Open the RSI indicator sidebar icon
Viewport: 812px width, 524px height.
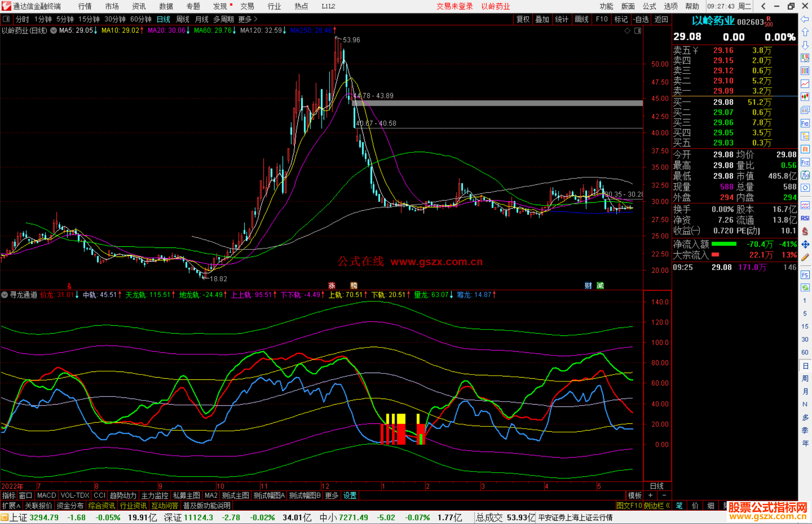[805, 218]
